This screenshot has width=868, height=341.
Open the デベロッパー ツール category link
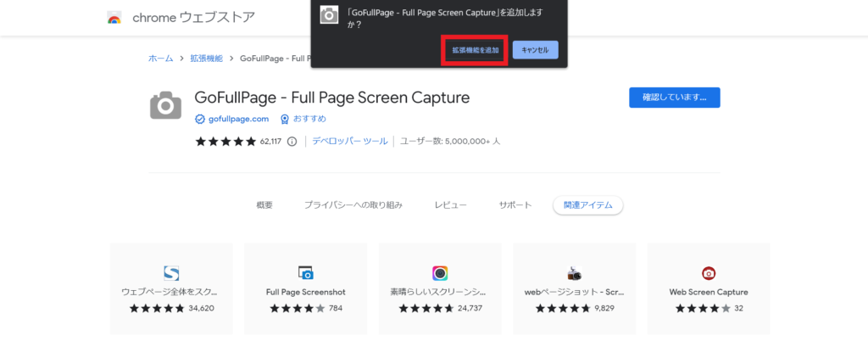point(350,141)
